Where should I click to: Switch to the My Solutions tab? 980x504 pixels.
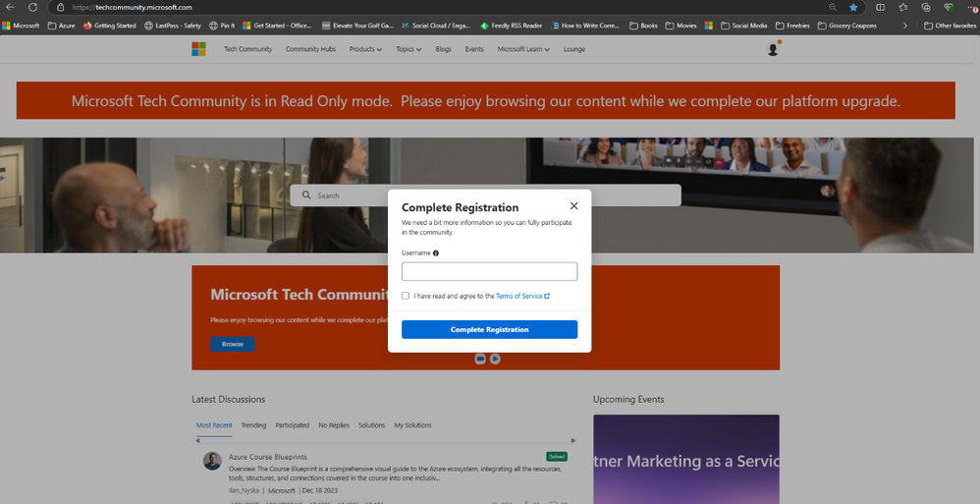tap(412, 425)
